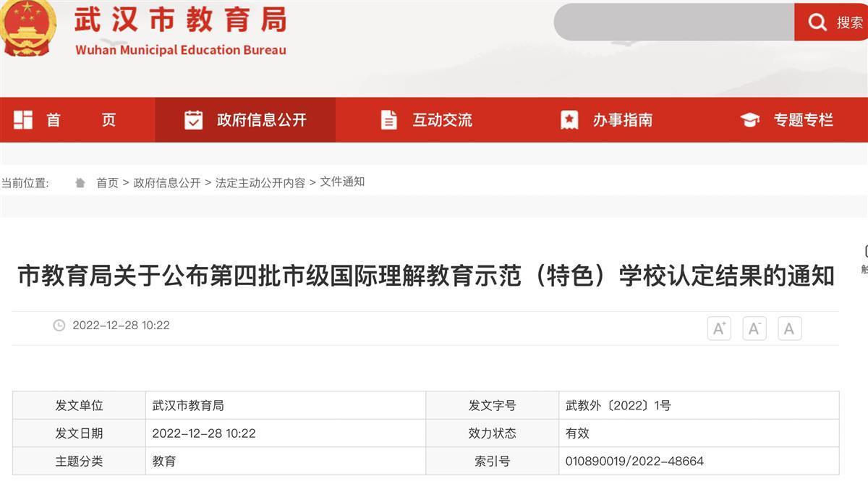
Task: Open 办事指南 navigation item
Action: 622,120
